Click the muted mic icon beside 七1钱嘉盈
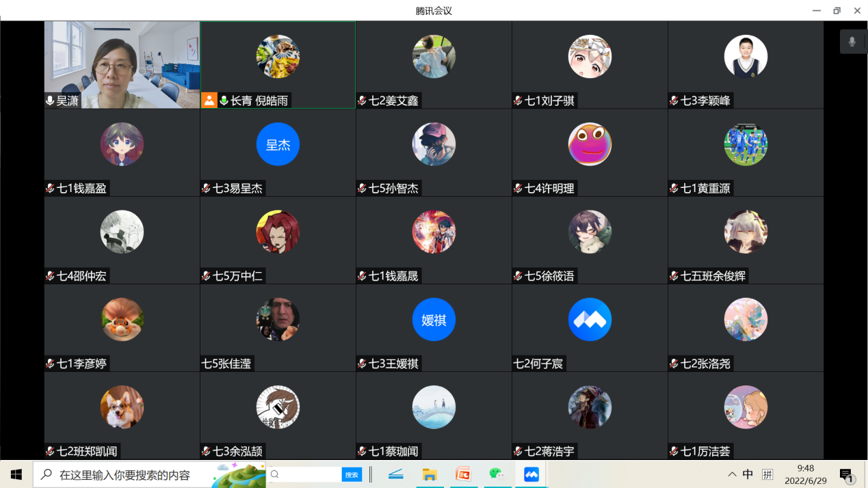This screenshot has height=488, width=868. point(51,188)
